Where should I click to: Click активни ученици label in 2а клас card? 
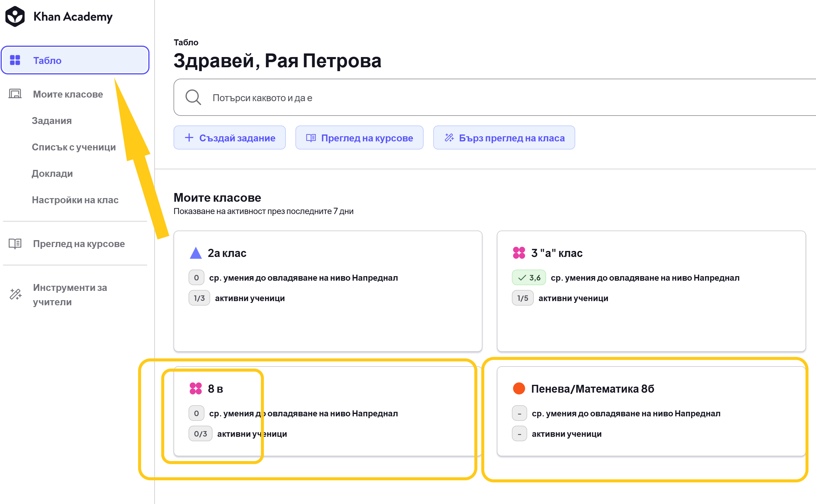[250, 298]
